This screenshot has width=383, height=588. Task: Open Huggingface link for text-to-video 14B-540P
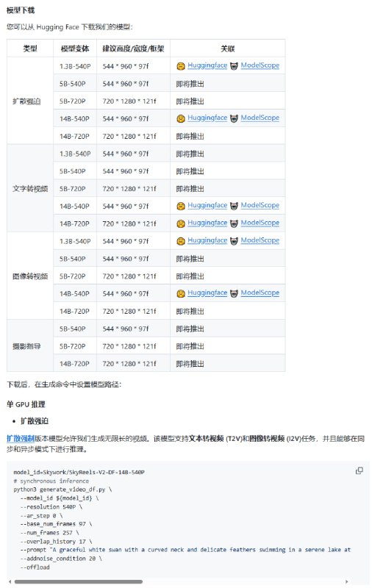(207, 205)
